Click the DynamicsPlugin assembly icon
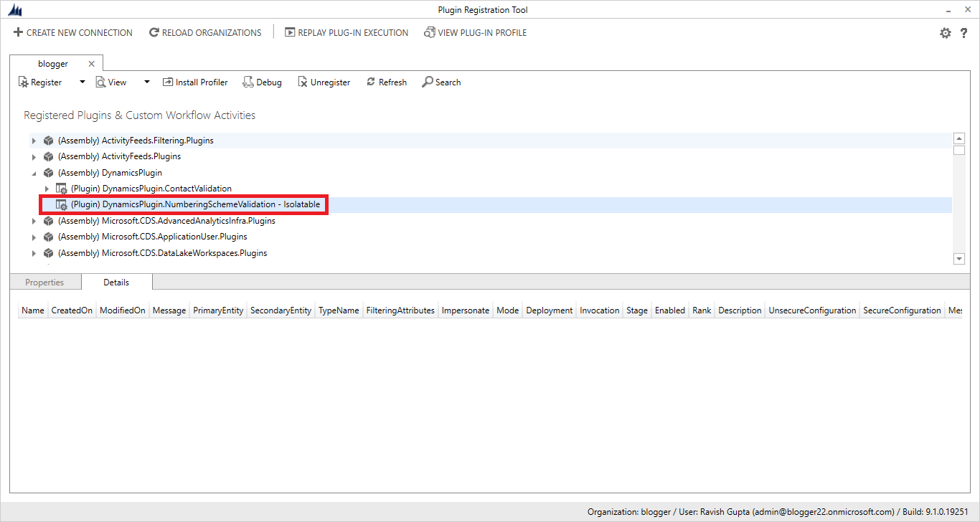This screenshot has height=522, width=980. click(48, 173)
